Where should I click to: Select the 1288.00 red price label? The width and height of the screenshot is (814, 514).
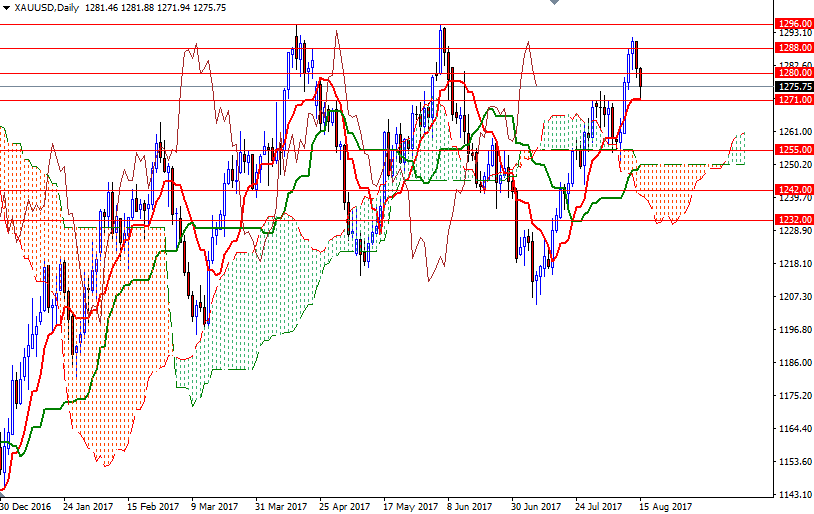coord(793,47)
